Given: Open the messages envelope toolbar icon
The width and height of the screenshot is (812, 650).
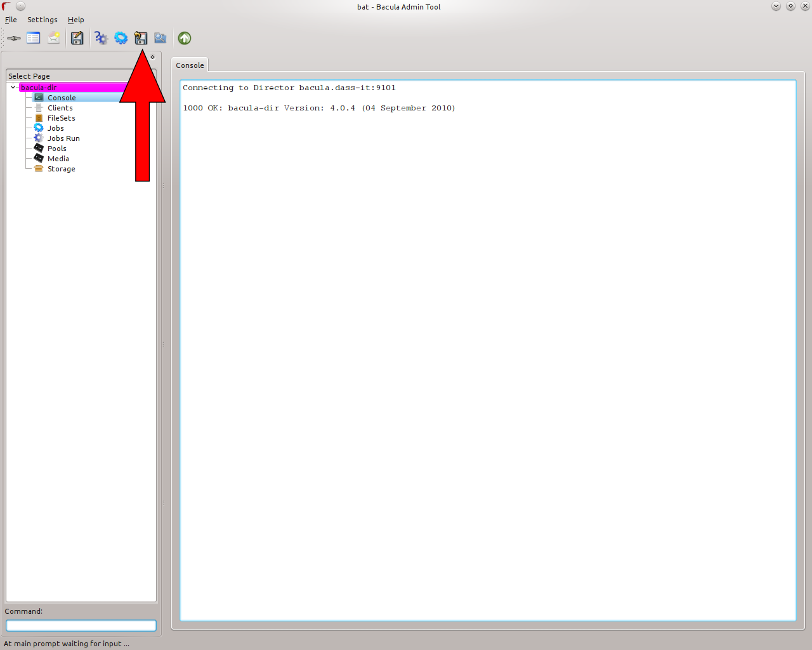Looking at the screenshot, I should coord(54,38).
